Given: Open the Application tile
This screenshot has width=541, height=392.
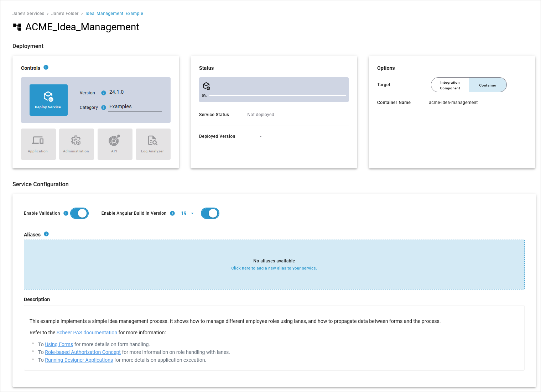Looking at the screenshot, I should point(38,144).
